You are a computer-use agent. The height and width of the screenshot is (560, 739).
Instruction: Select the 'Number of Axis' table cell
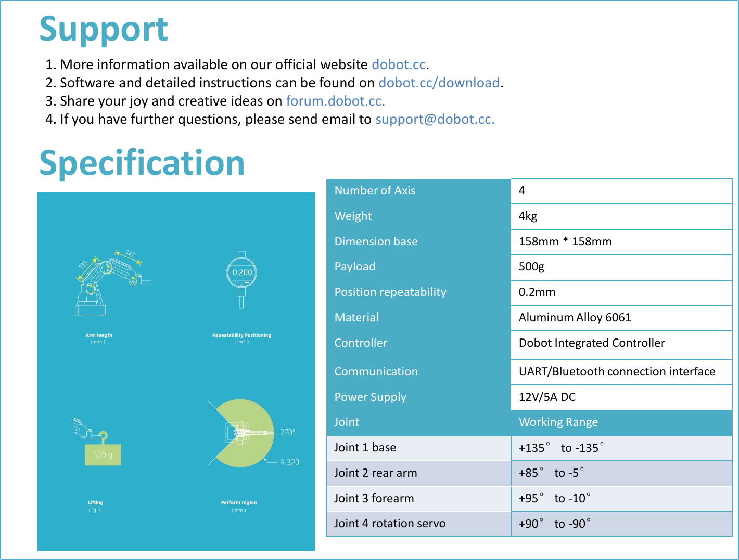point(419,191)
